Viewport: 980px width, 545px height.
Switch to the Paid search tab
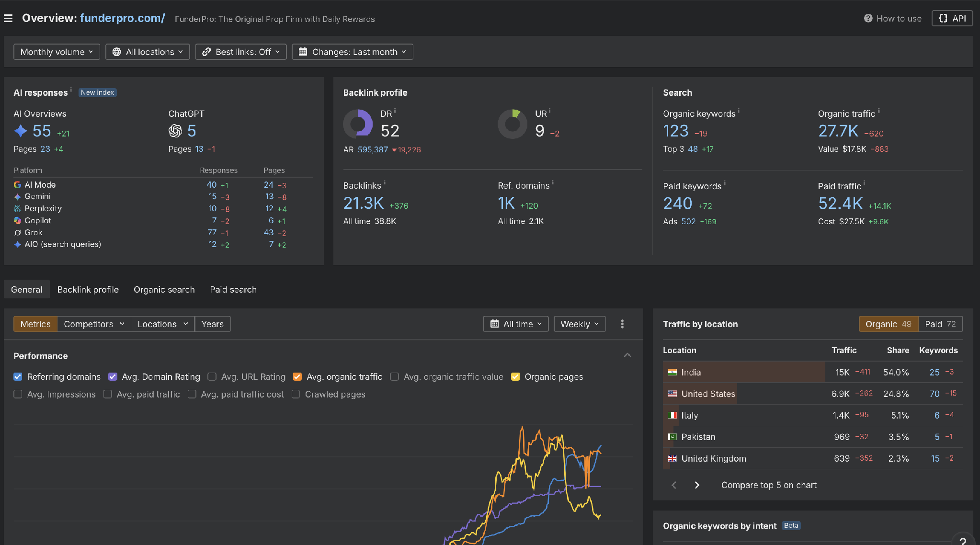pos(233,290)
